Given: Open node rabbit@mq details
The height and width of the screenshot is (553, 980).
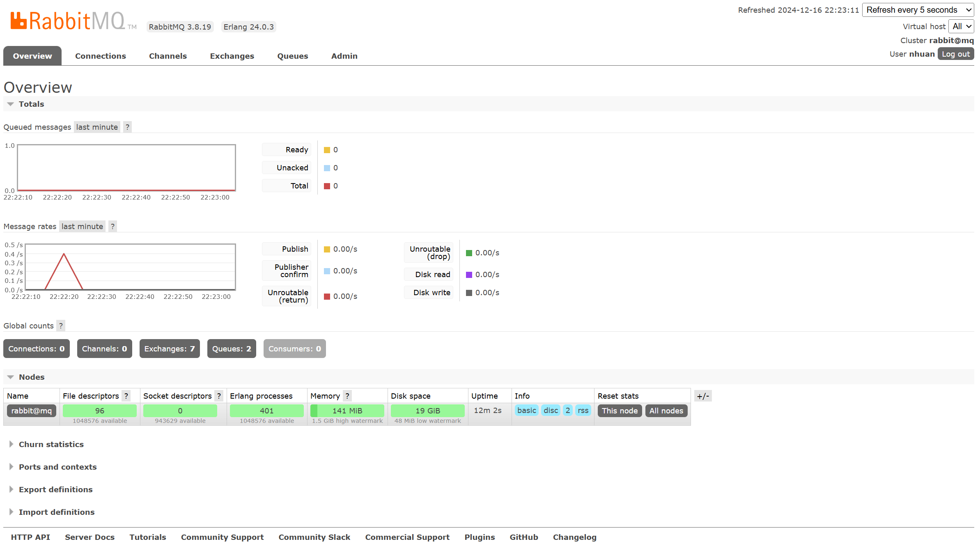Looking at the screenshot, I should [x=32, y=411].
